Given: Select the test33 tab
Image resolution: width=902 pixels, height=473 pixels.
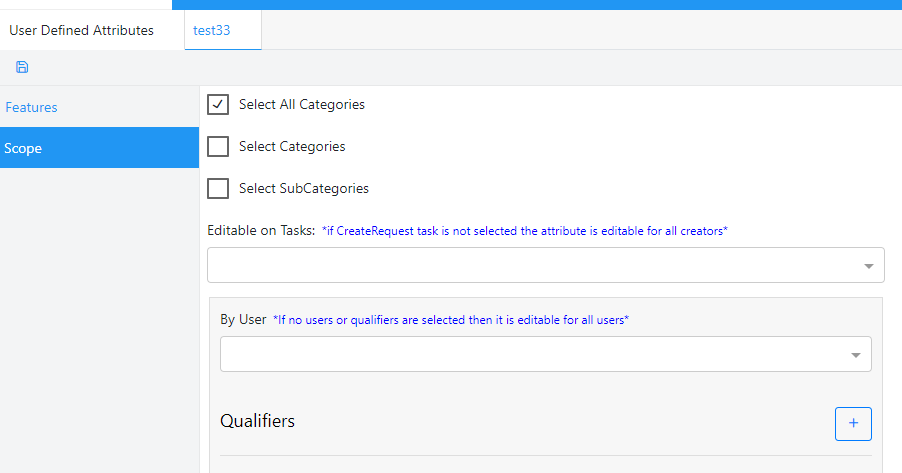Looking at the screenshot, I should coord(212,30).
